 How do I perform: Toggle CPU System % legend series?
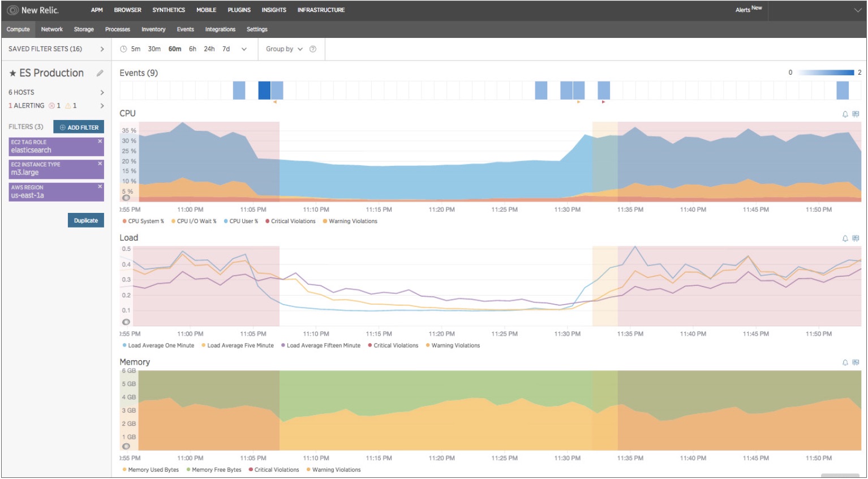[143, 221]
